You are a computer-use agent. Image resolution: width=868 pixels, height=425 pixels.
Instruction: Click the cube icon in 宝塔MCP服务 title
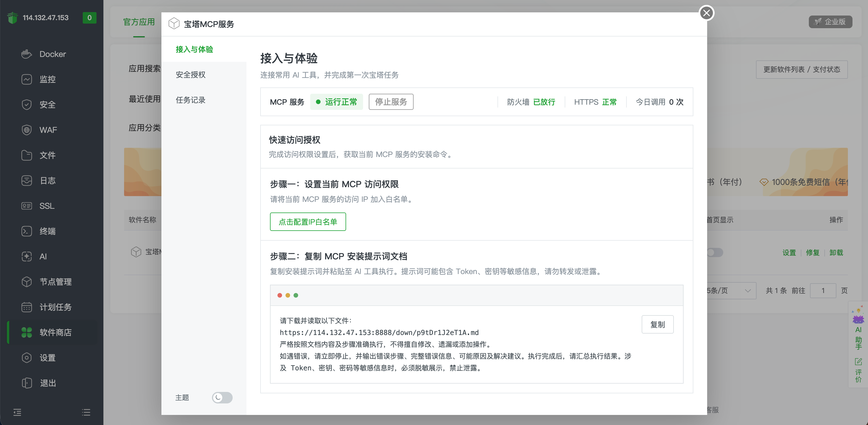(174, 24)
